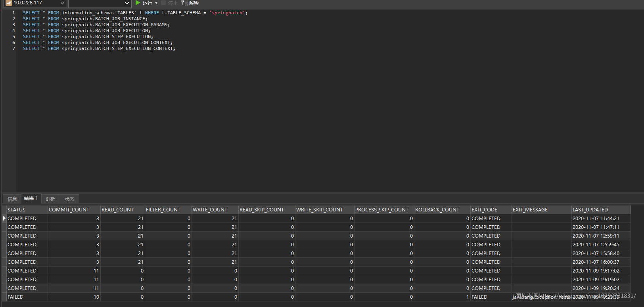Switch to the 状态 tab
Screen dimensions: 644x307
point(69,199)
